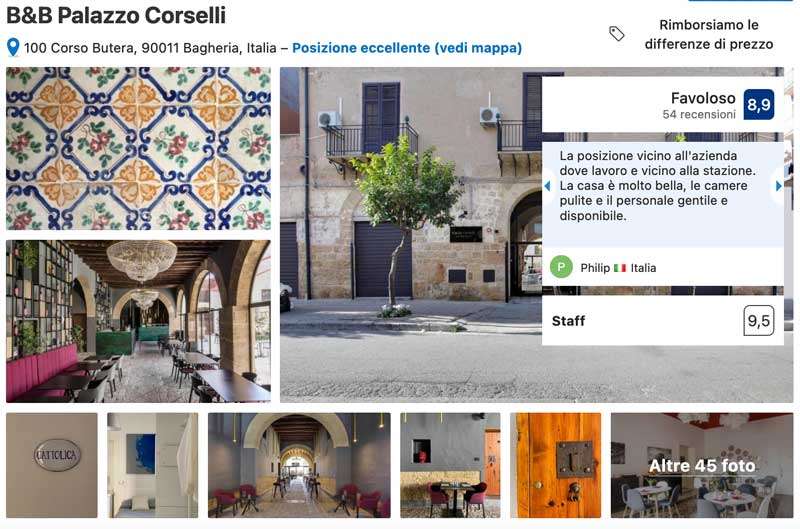Open the building facade main photo
This screenshot has width=800, height=529.
411,235
